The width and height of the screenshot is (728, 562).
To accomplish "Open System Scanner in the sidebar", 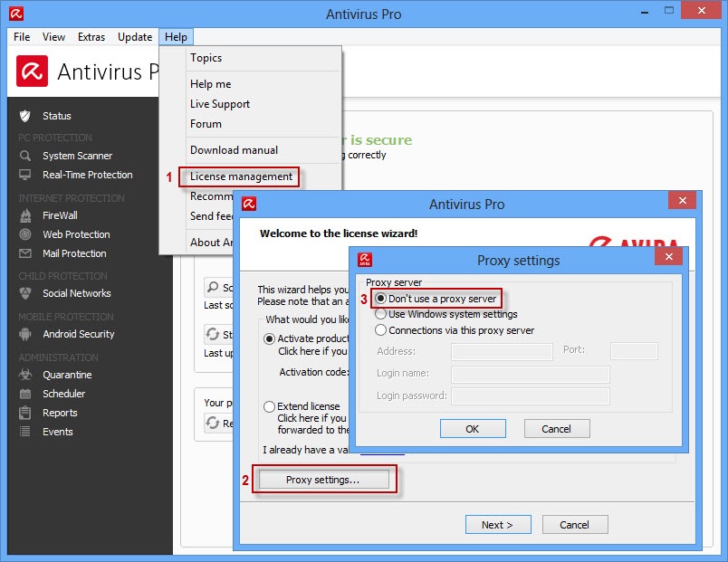I will [78, 156].
